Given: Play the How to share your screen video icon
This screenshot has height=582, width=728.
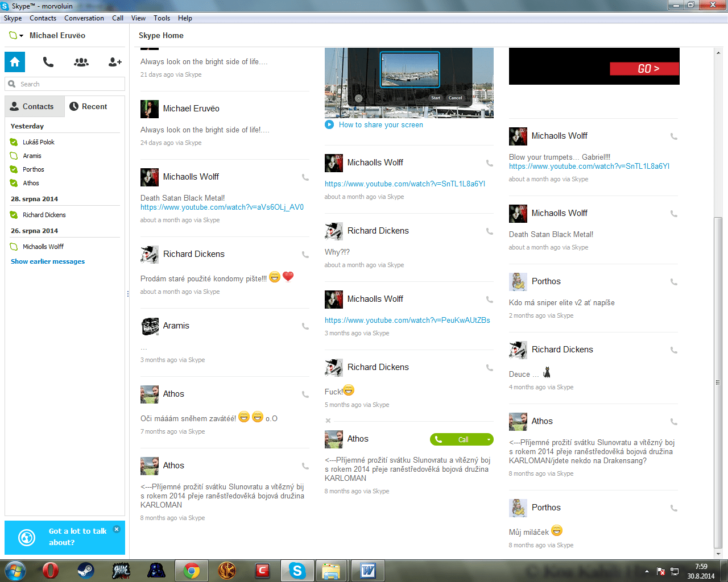Looking at the screenshot, I should pyautogui.click(x=329, y=124).
